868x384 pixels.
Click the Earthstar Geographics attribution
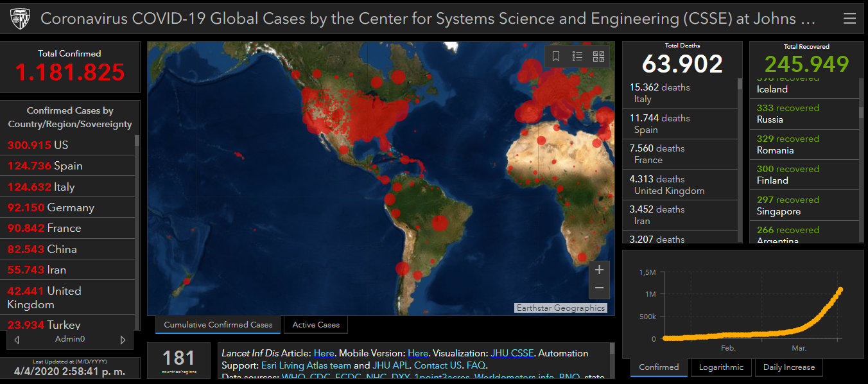[561, 308]
